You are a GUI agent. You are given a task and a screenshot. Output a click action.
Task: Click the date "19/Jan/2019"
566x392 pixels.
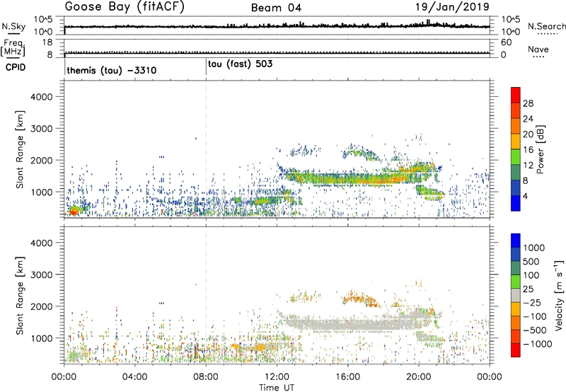(453, 7)
